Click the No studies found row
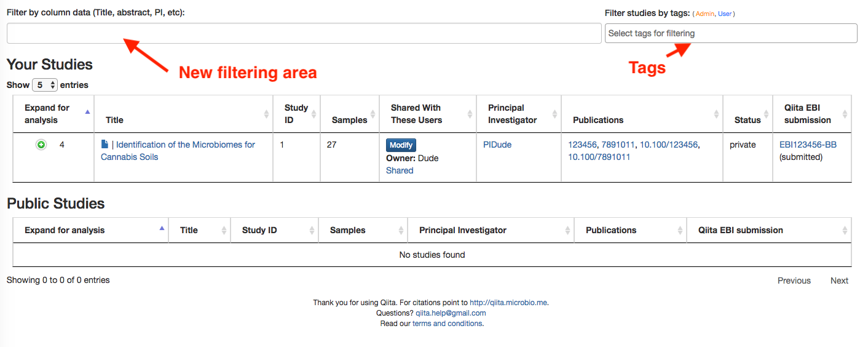The image size is (868, 347). (432, 255)
